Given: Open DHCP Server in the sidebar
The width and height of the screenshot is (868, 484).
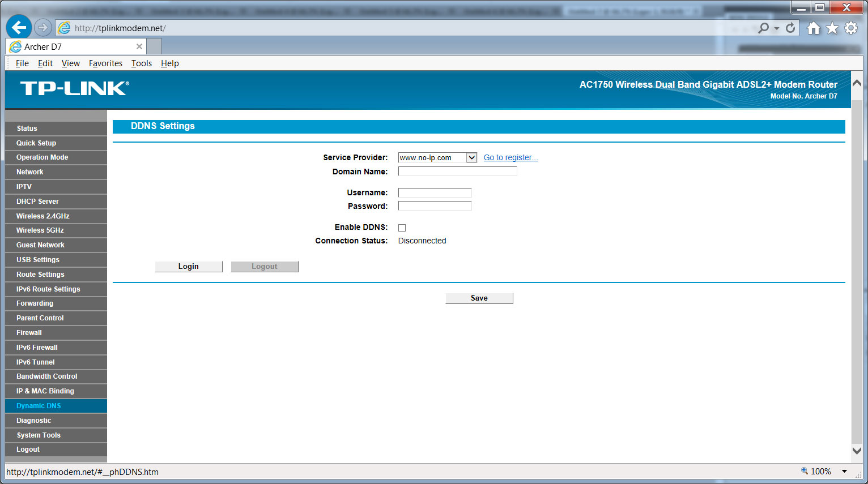Looking at the screenshot, I should [x=56, y=202].
